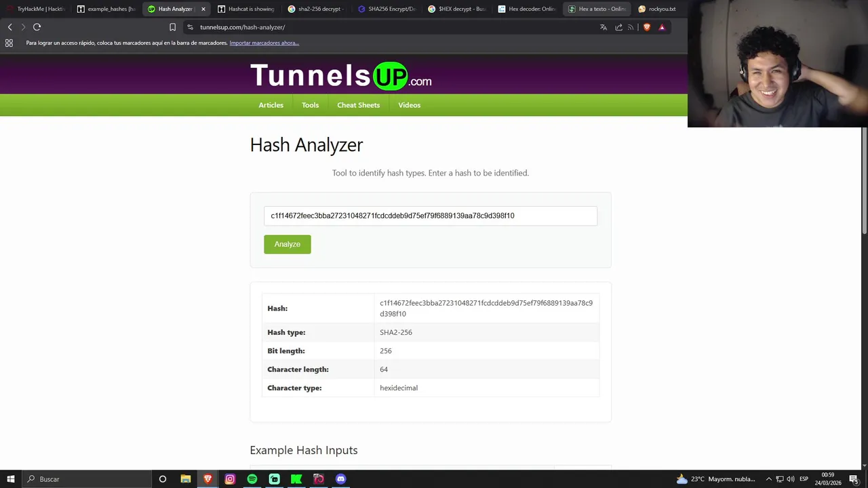Switch to SHA256 Encrypt/Decrypt tab
This screenshot has width=868, height=488.
(387, 9)
